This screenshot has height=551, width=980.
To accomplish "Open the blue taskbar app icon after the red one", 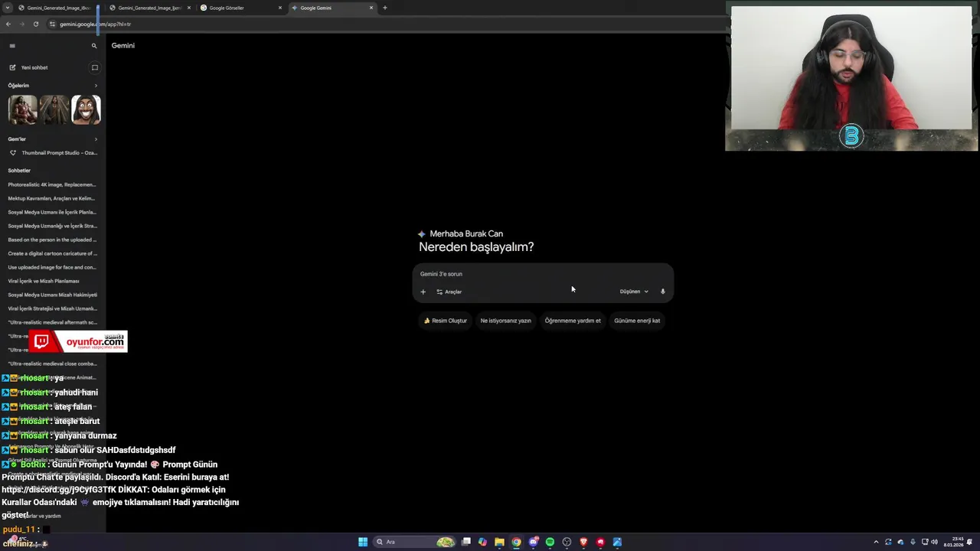I will [x=617, y=542].
